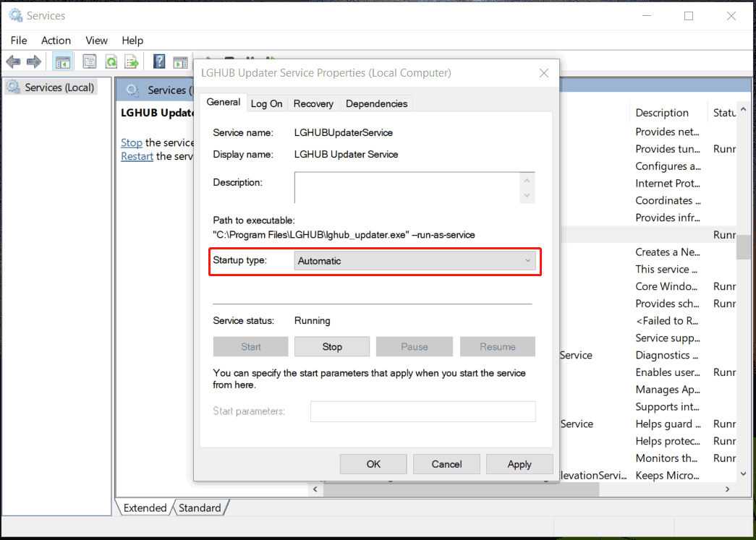Open the Action menu
756x540 pixels.
[56, 40]
